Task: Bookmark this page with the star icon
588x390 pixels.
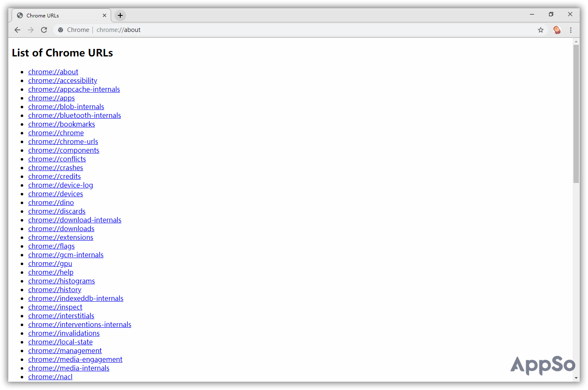Action: tap(541, 30)
